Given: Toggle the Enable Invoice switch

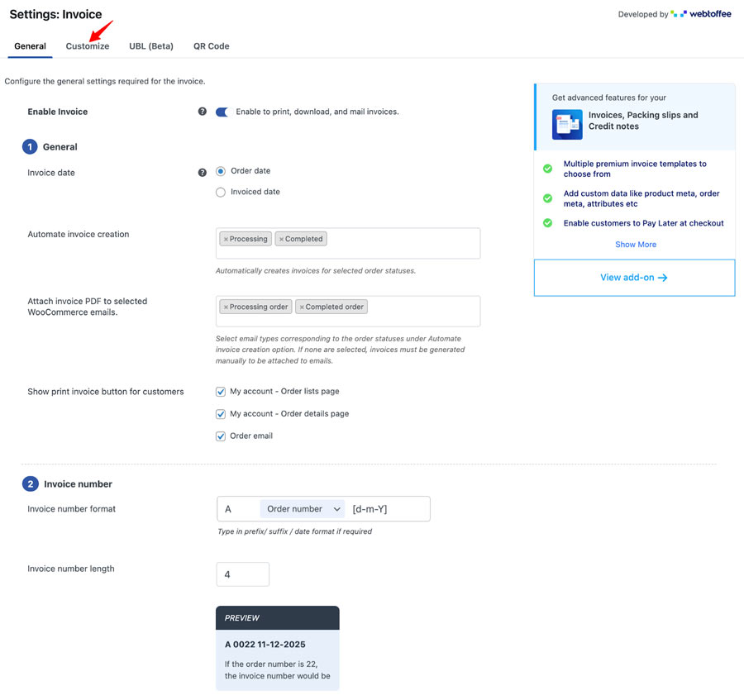Looking at the screenshot, I should click(222, 112).
